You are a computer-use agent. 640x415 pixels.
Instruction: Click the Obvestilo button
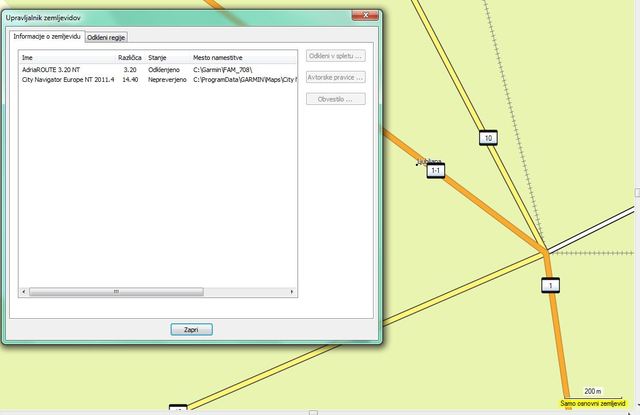pyautogui.click(x=336, y=99)
